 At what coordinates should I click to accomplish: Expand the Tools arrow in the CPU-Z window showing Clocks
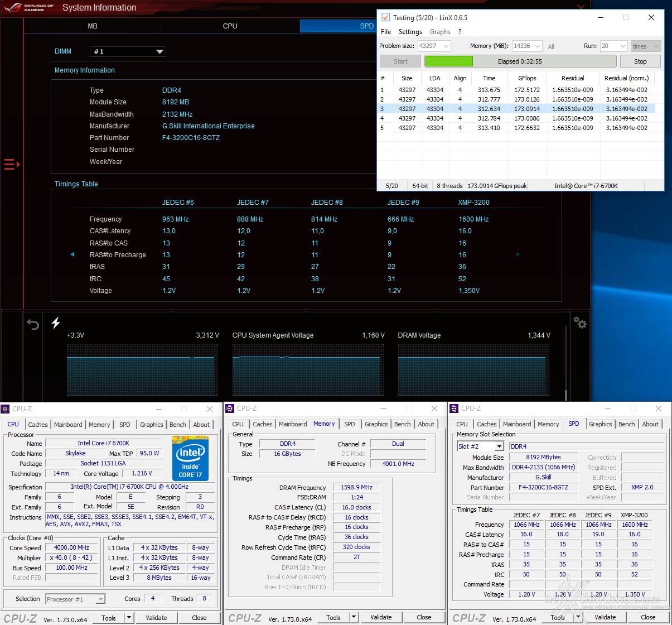click(x=129, y=618)
